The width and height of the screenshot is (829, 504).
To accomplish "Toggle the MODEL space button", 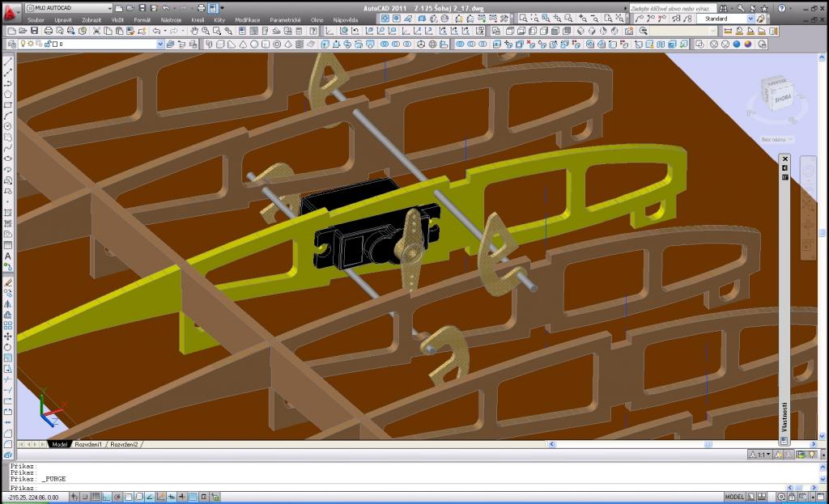I will coord(734,497).
